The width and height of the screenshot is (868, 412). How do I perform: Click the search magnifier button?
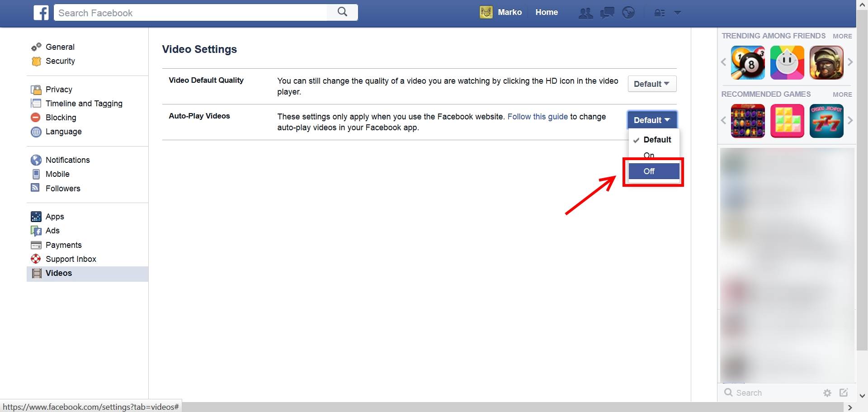[342, 12]
